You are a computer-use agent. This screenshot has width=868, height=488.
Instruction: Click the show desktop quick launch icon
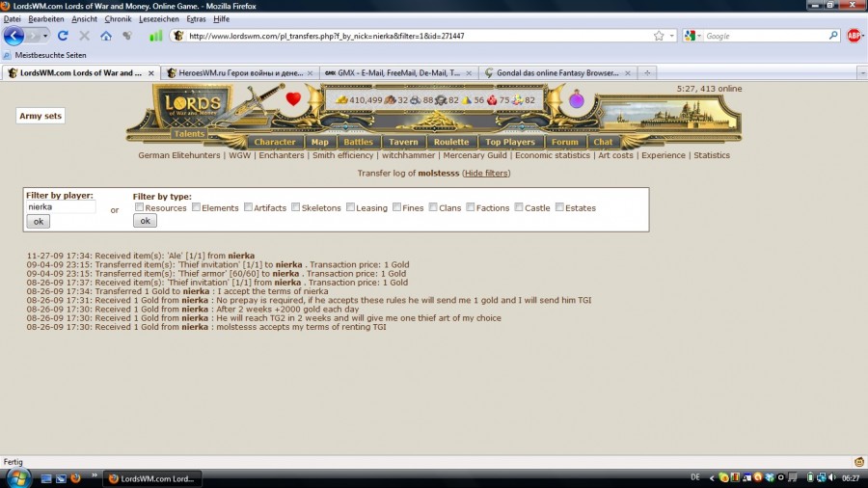46,478
